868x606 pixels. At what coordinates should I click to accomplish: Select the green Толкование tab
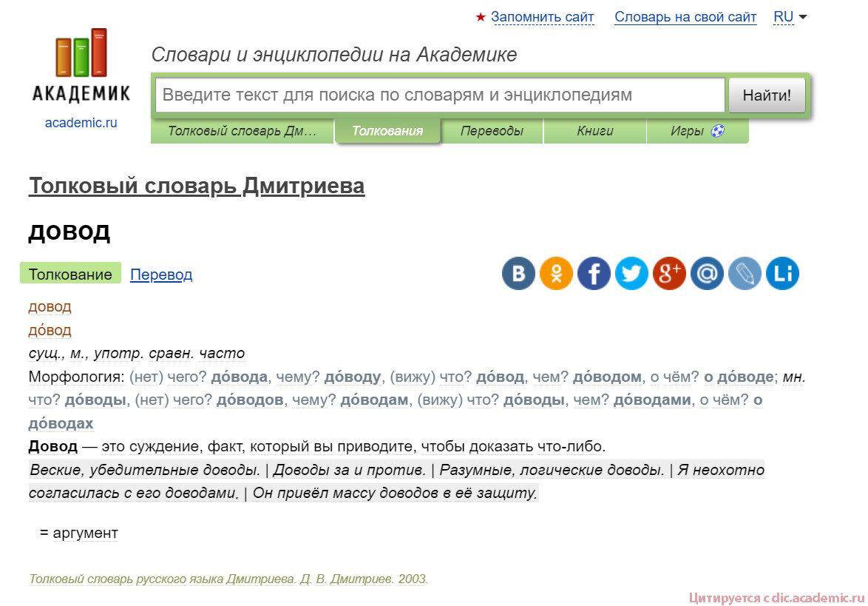70,274
